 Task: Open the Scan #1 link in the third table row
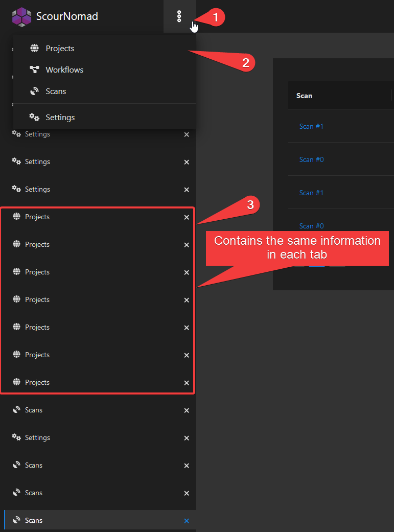pyautogui.click(x=311, y=193)
